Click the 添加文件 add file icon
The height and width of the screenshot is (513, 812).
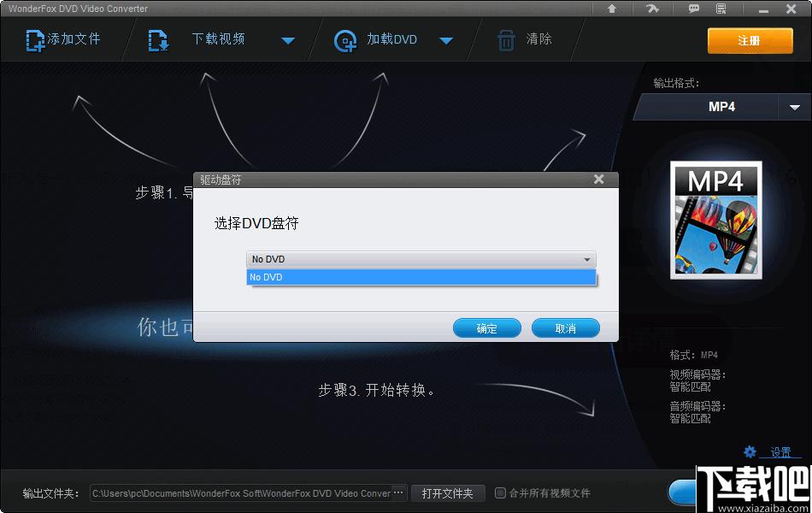tap(35, 40)
